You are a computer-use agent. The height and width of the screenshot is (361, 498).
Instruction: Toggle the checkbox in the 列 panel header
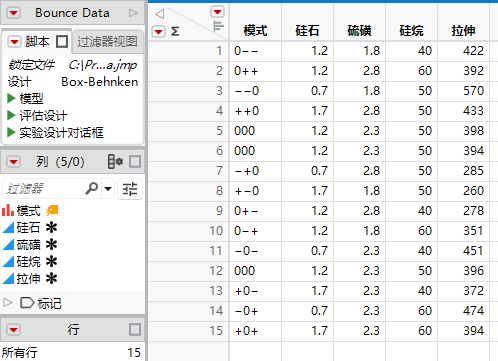point(135,162)
